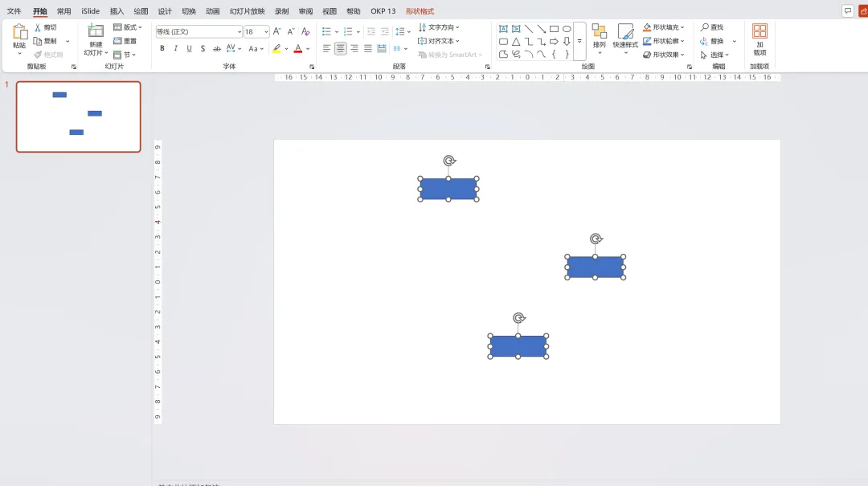Open Quick Styles (快速样式)
Image resolution: width=868 pixels, height=486 pixels.
point(625,39)
